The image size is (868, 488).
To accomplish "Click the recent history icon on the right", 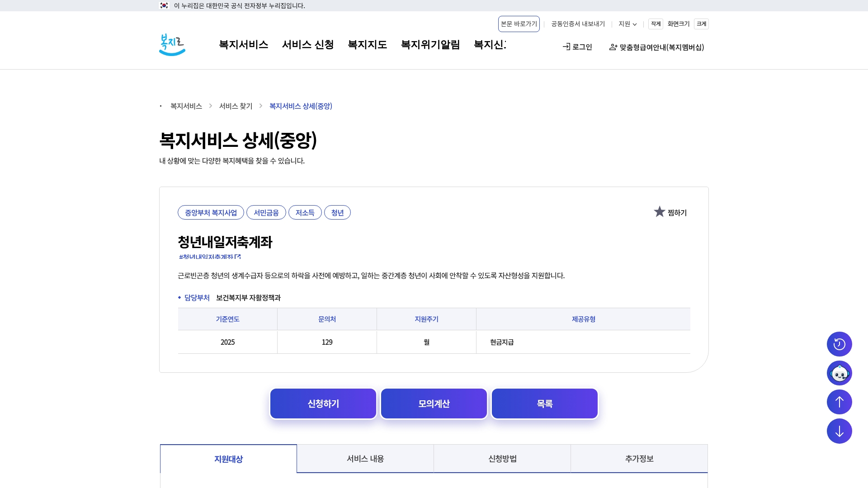I will click(840, 344).
